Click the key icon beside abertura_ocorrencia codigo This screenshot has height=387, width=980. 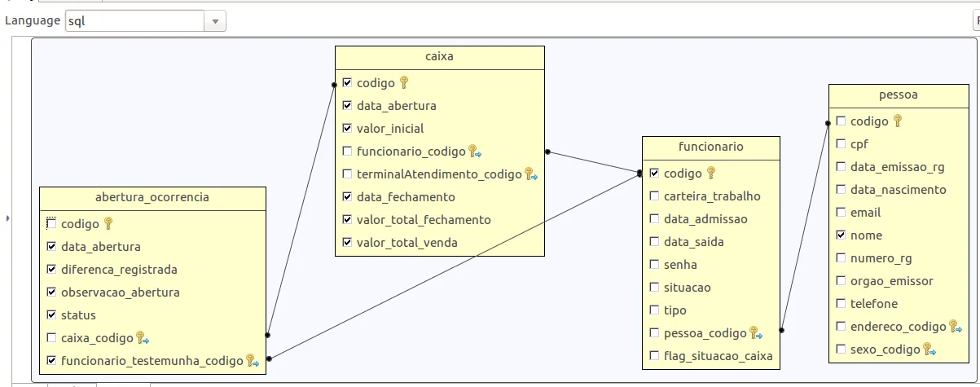108,223
